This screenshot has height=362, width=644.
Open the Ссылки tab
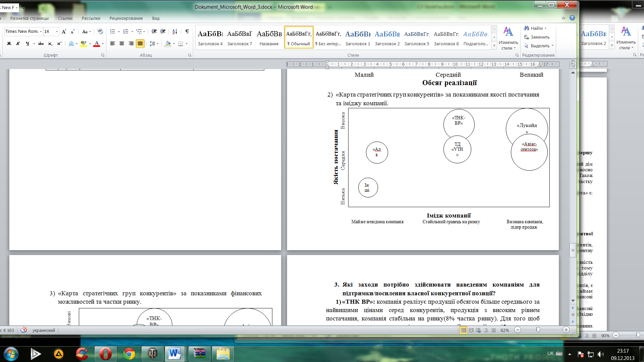pyautogui.click(x=65, y=18)
